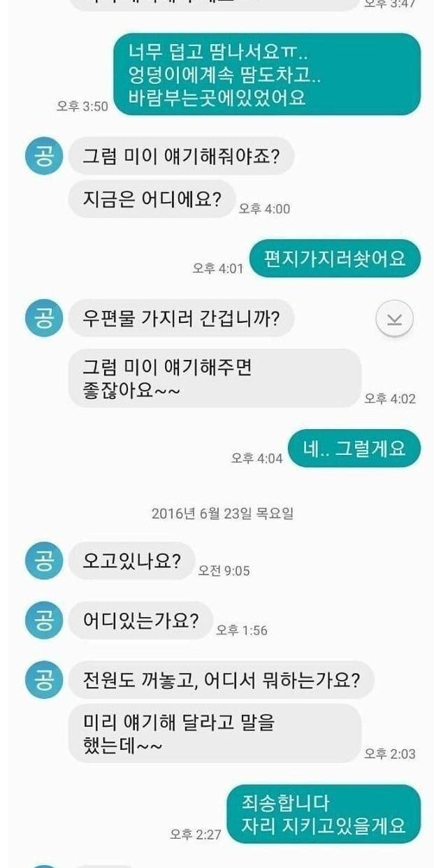Tap the 공 avatar beside '어디있는가요?'
Viewport: 434px width, 868px height.
[44, 621]
